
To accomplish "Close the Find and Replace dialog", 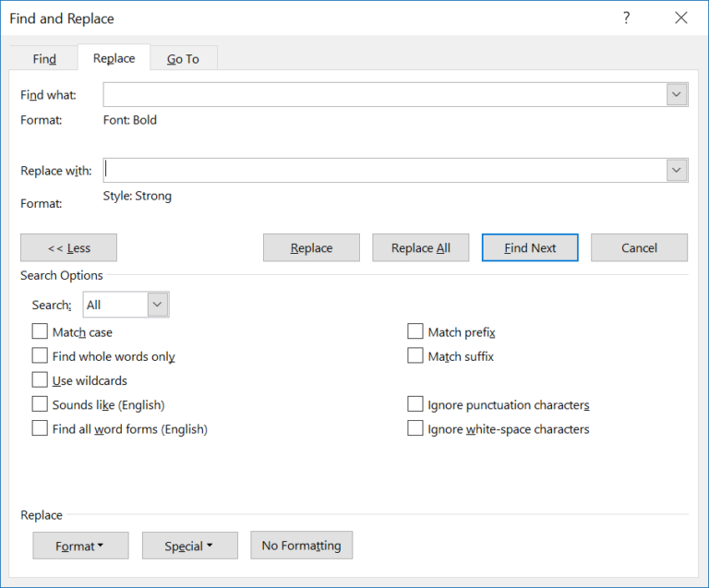I will pyautogui.click(x=681, y=18).
